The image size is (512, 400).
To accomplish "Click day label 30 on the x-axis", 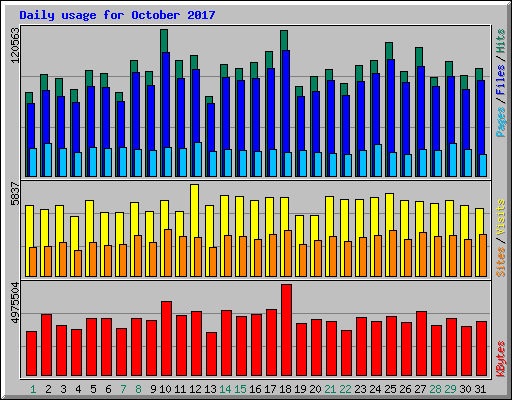I will coord(465,389).
